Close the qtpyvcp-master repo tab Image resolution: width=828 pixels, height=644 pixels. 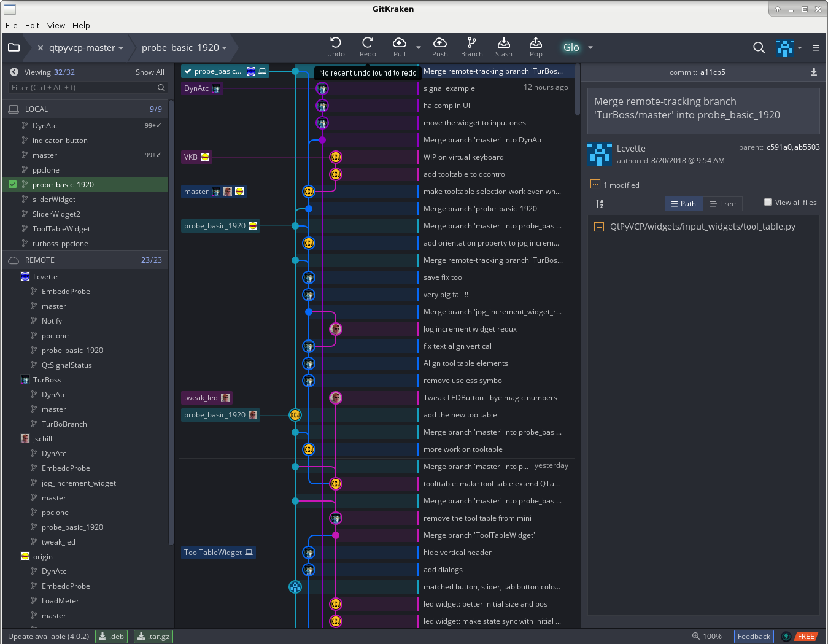41,48
